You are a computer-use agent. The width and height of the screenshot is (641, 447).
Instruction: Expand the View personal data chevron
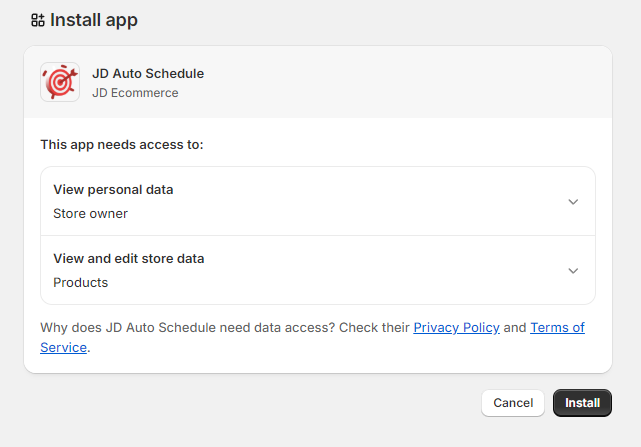(x=573, y=202)
